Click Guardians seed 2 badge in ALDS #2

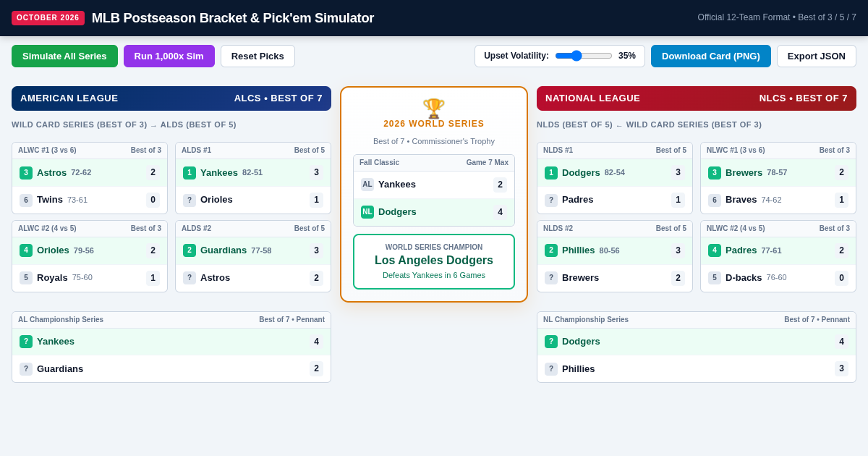pyautogui.click(x=190, y=250)
